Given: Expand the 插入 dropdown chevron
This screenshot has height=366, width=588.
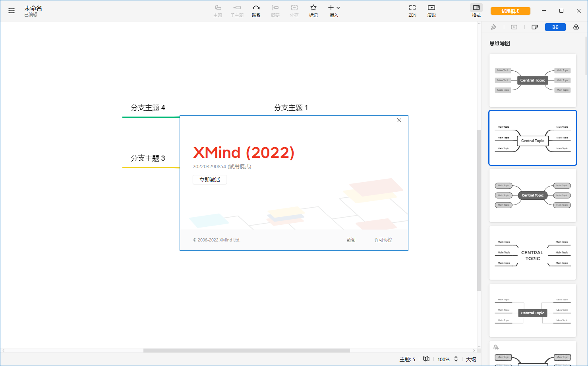Looking at the screenshot, I should 338,8.
